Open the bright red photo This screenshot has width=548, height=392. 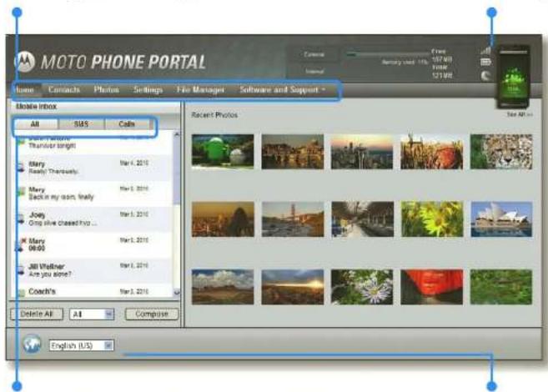(432, 287)
